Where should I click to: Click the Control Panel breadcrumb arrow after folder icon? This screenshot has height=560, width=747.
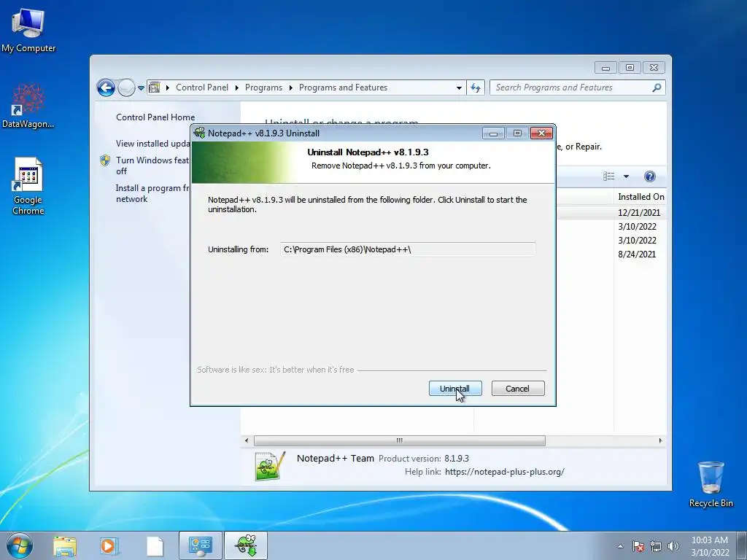[x=168, y=87]
